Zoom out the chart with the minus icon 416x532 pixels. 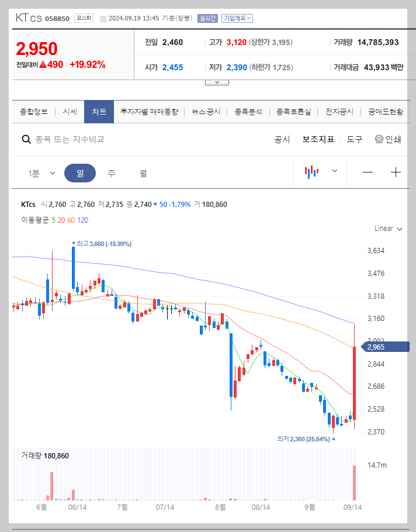[x=366, y=172]
